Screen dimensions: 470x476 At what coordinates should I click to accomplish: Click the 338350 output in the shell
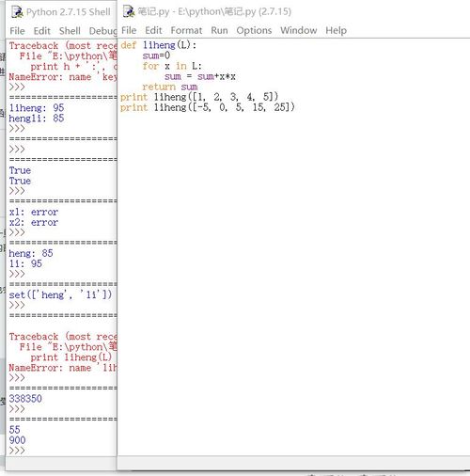pyautogui.click(x=25, y=399)
